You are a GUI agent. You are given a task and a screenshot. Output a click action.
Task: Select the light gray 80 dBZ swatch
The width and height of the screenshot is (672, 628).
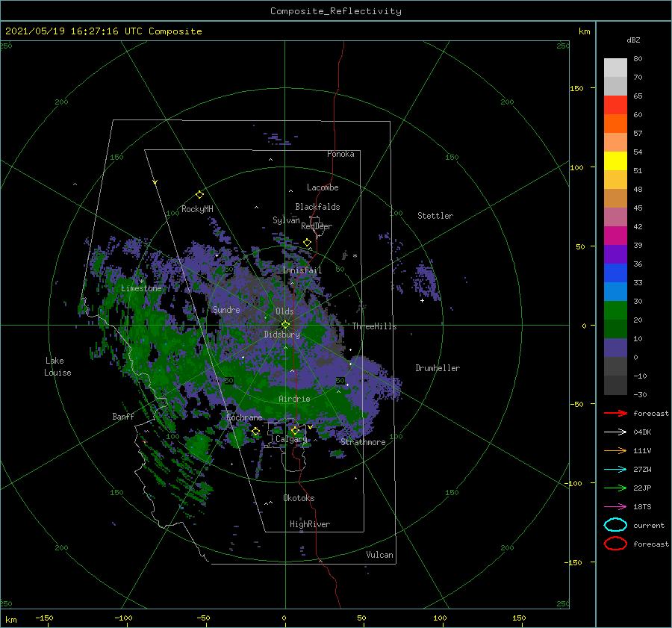coord(615,67)
